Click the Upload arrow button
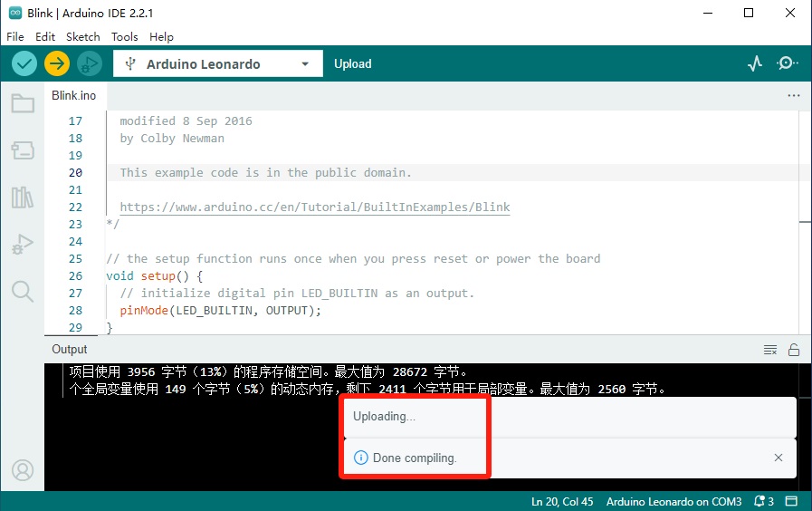Viewport: 812px width, 511px height. [x=56, y=63]
